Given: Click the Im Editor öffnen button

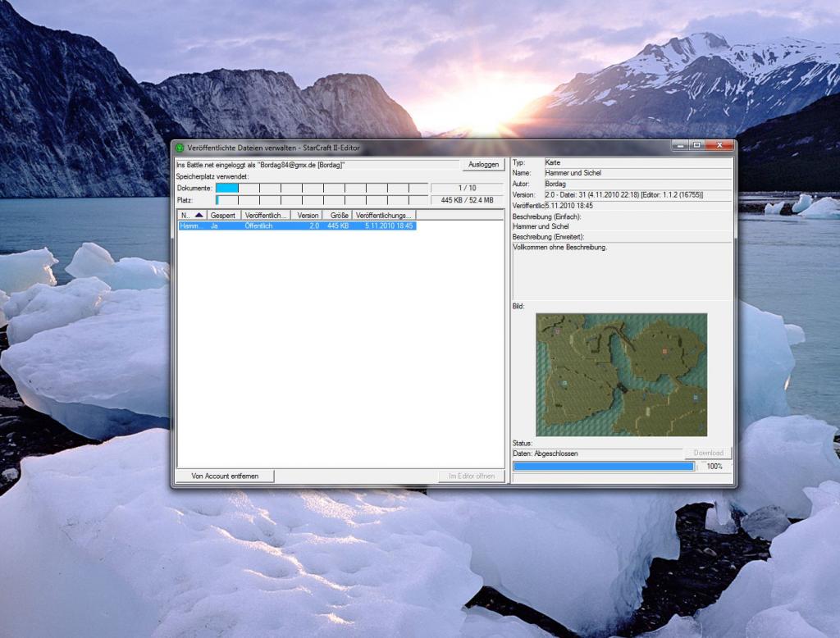Looking at the screenshot, I should (472, 476).
